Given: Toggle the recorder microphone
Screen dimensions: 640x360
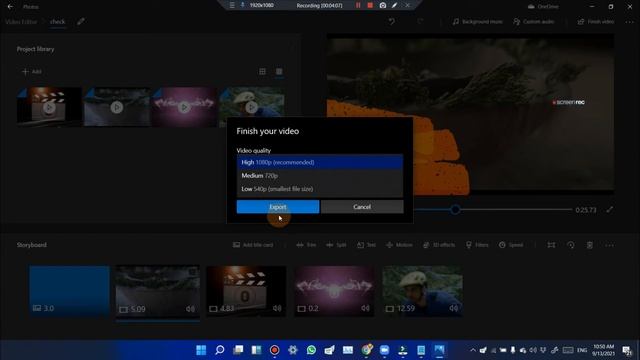Looking at the screenshot, I should (x=242, y=5).
